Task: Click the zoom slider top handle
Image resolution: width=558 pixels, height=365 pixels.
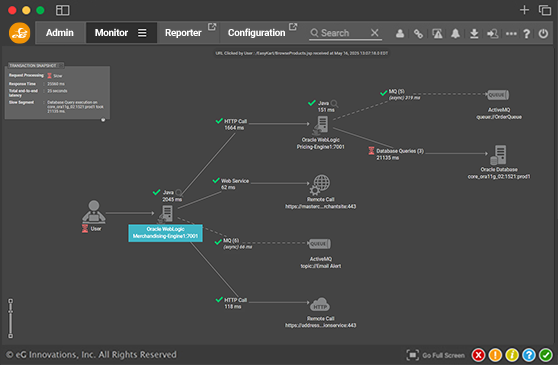Action: click(11, 301)
